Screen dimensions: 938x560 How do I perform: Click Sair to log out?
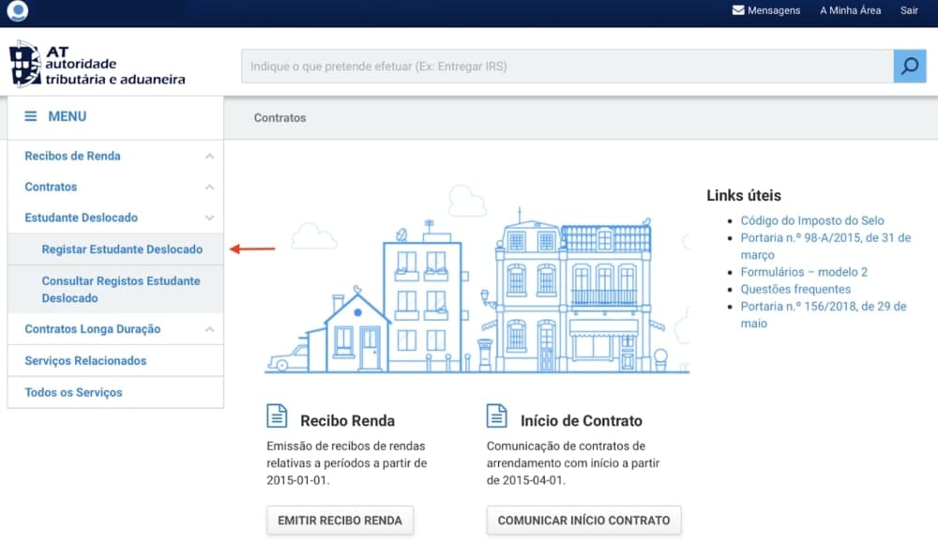(909, 10)
